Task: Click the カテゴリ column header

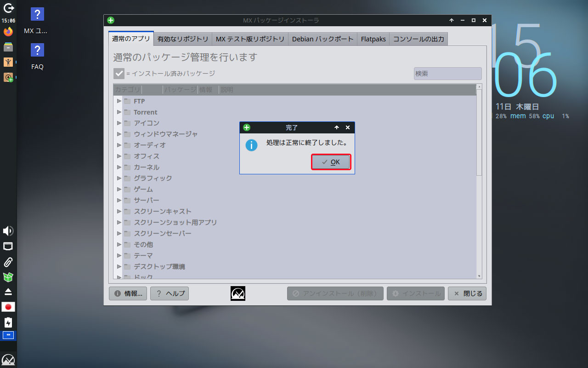Action: pos(128,90)
